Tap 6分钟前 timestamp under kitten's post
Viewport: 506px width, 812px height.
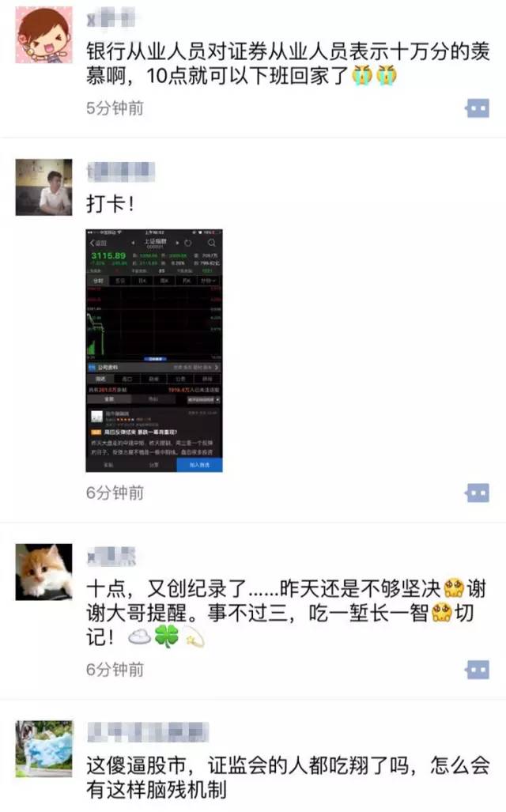pyautogui.click(x=115, y=669)
